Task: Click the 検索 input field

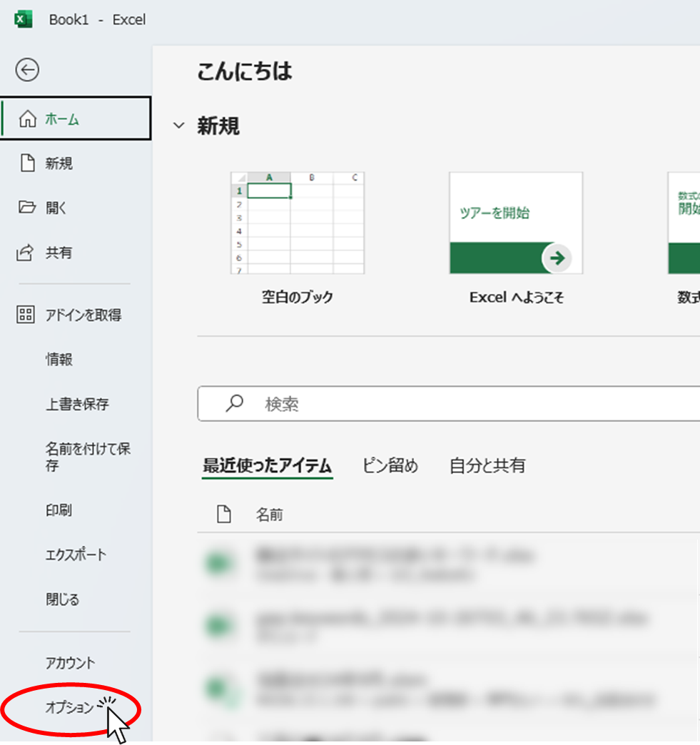Action: point(449,403)
